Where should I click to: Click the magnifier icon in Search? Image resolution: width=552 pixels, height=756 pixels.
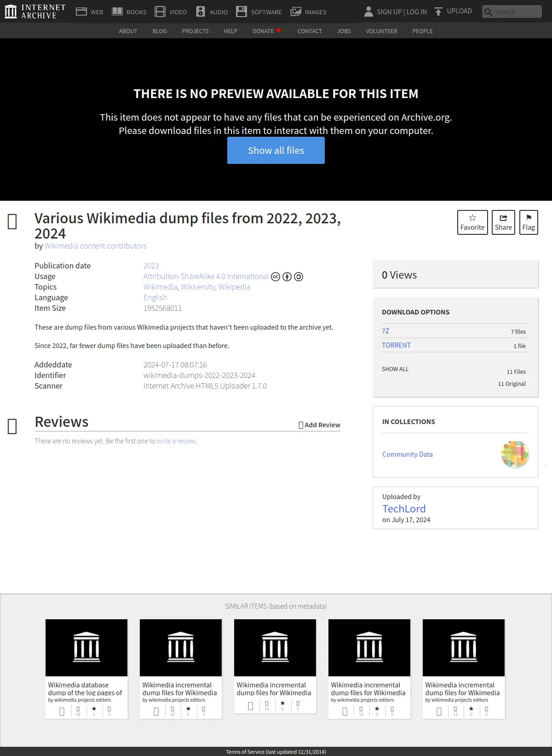pyautogui.click(x=489, y=12)
